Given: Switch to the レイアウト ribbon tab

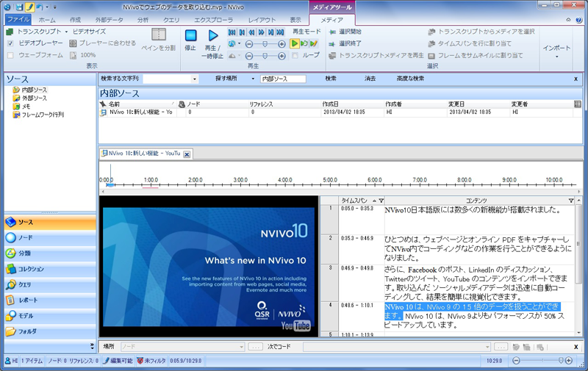Looking at the screenshot, I should point(262,20).
